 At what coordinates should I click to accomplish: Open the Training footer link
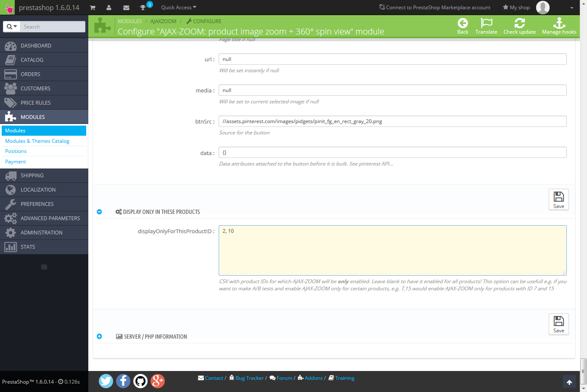341,378
